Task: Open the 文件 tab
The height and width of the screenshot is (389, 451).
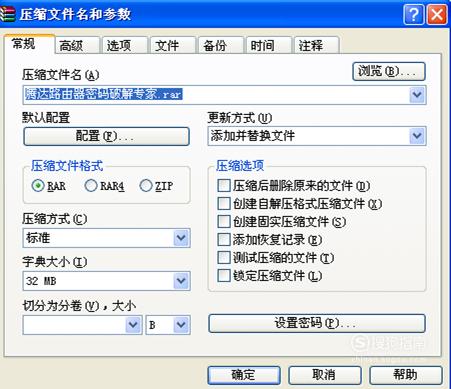Action: (173, 45)
